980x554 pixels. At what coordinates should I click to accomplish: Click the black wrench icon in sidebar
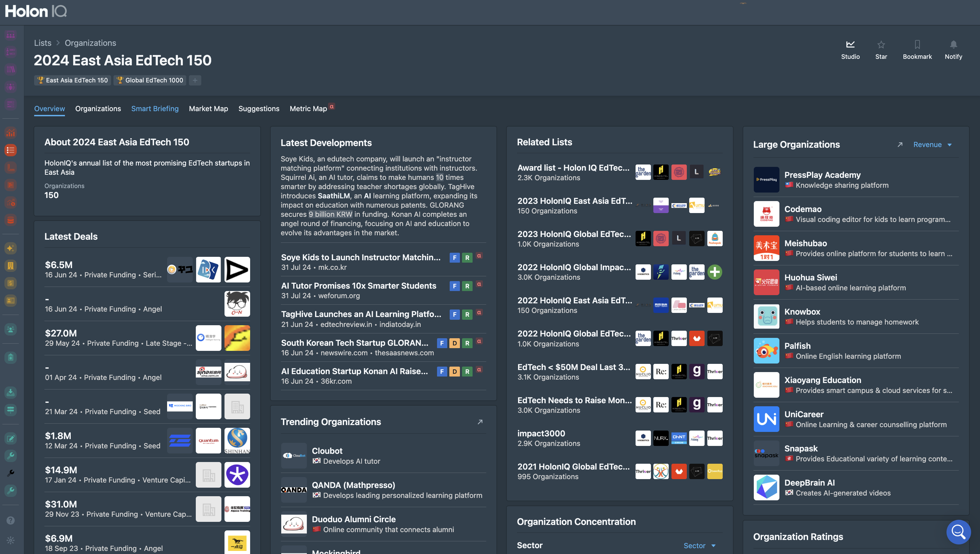pos(11,473)
